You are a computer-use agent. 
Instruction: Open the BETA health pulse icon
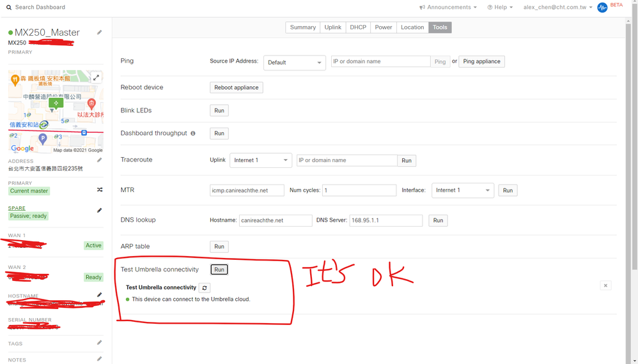[x=602, y=8]
